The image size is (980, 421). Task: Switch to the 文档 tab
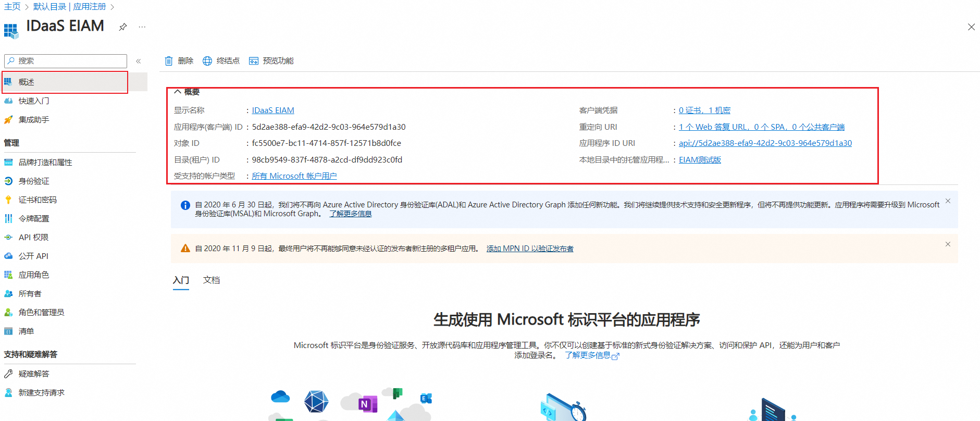(212, 280)
